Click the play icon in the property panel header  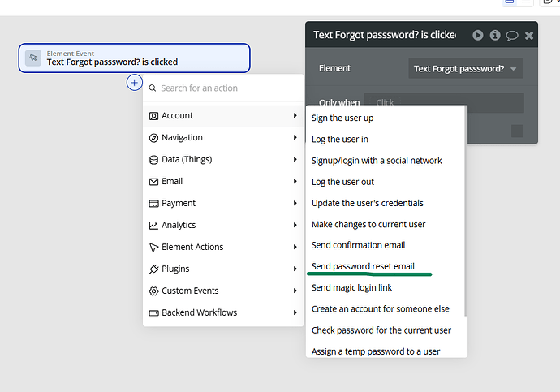pyautogui.click(x=478, y=35)
